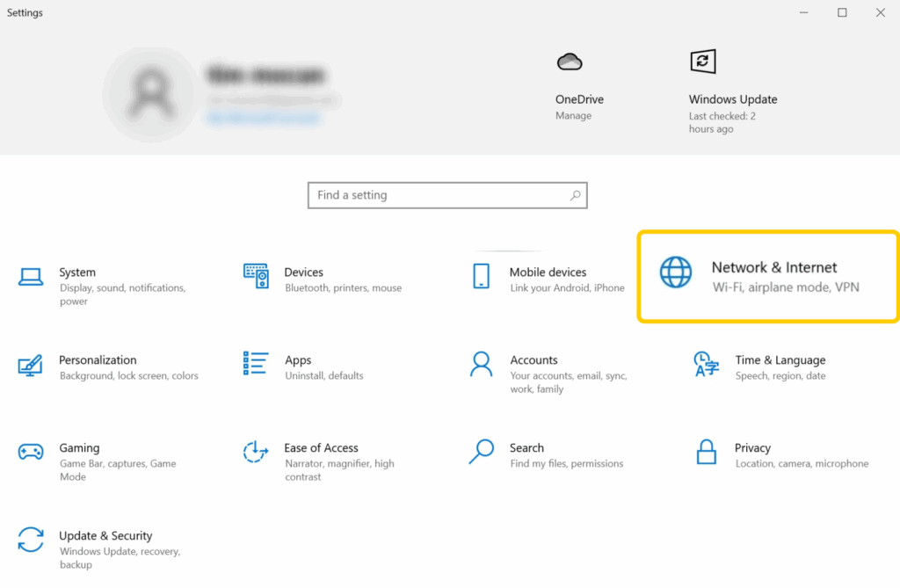Open Mobile devices phone icon
Viewport: 900px width, 588px height.
tap(481, 276)
